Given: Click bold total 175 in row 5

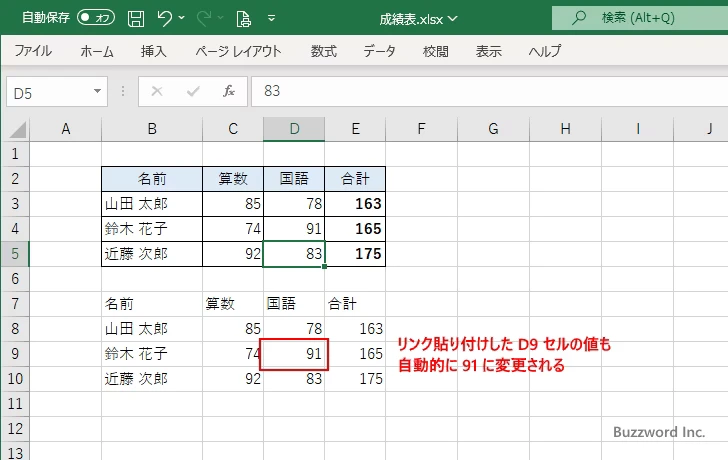Looking at the screenshot, I should point(355,254).
